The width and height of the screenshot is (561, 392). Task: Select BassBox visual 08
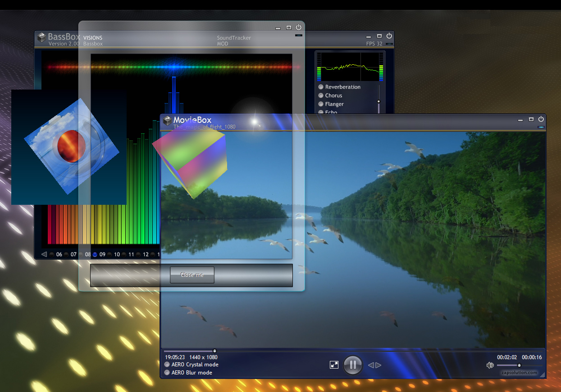tap(85, 254)
